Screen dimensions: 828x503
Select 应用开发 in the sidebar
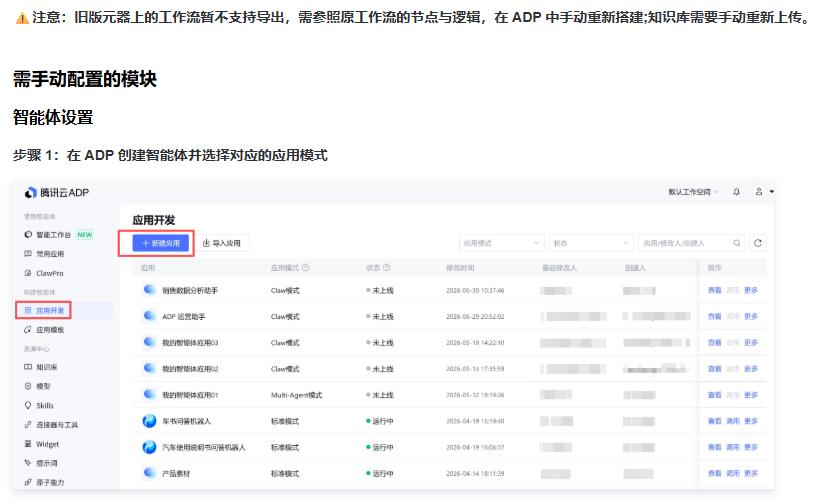50,310
